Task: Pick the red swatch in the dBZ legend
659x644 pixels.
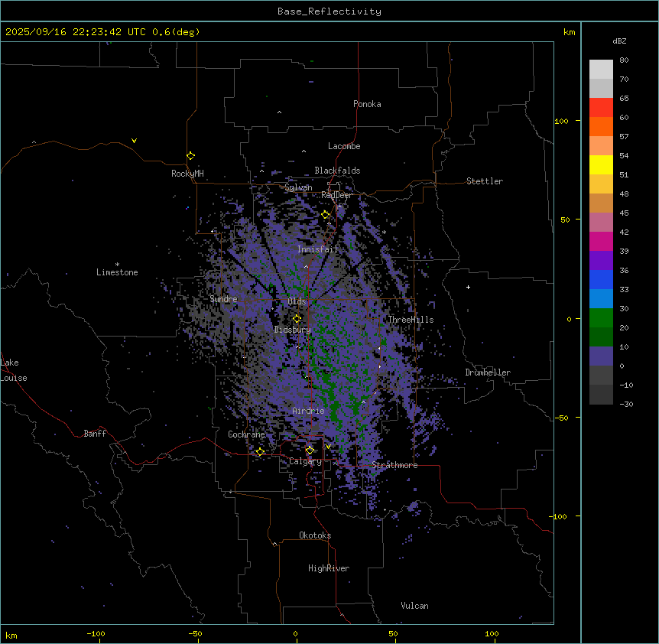Action: 601,108
